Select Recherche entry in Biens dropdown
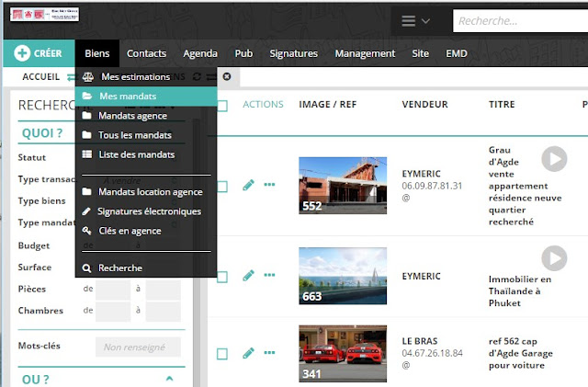The image size is (588, 387). point(146,268)
